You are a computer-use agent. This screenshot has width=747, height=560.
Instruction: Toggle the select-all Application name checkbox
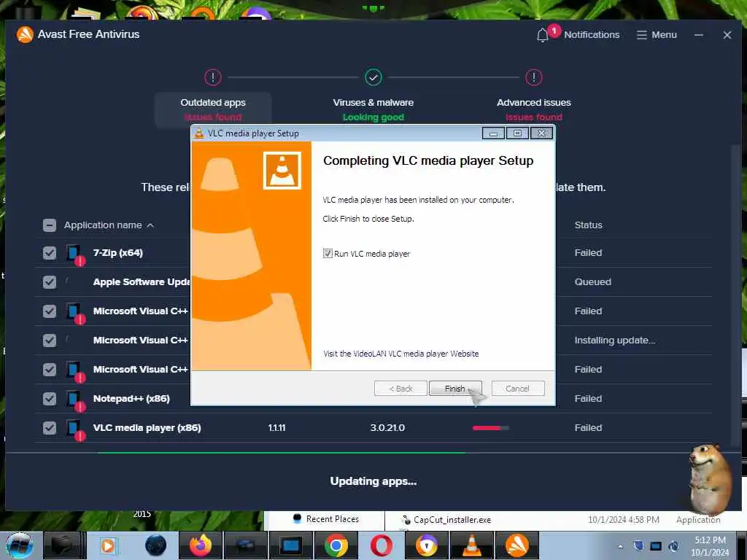tap(50, 225)
